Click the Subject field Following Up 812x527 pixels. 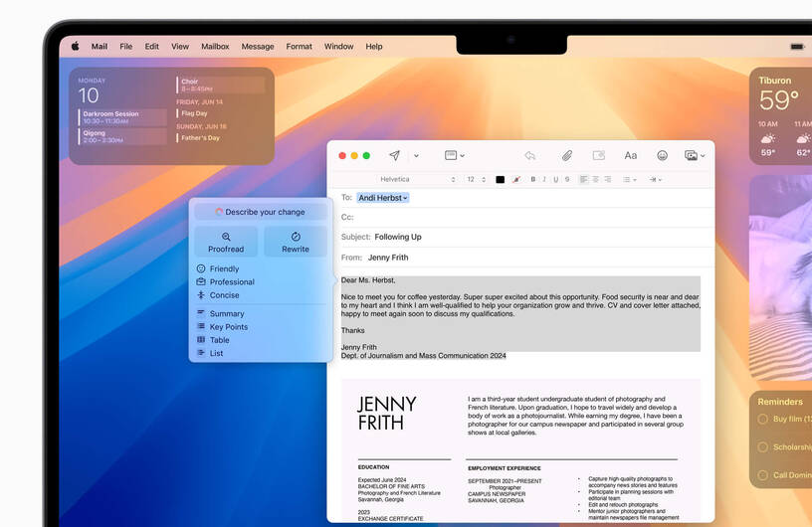(527, 237)
